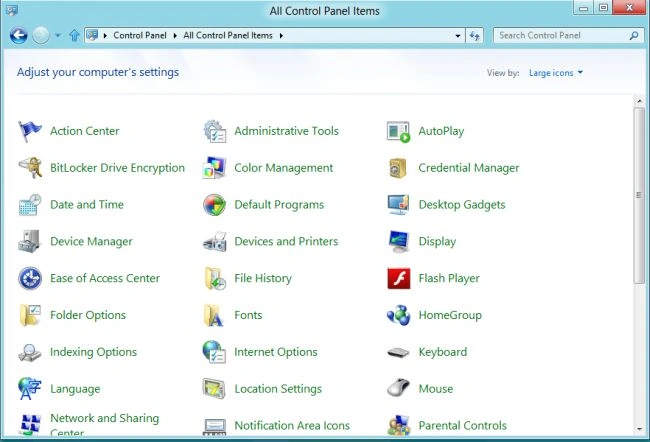Go back with the blue arrow button

pyautogui.click(x=19, y=36)
